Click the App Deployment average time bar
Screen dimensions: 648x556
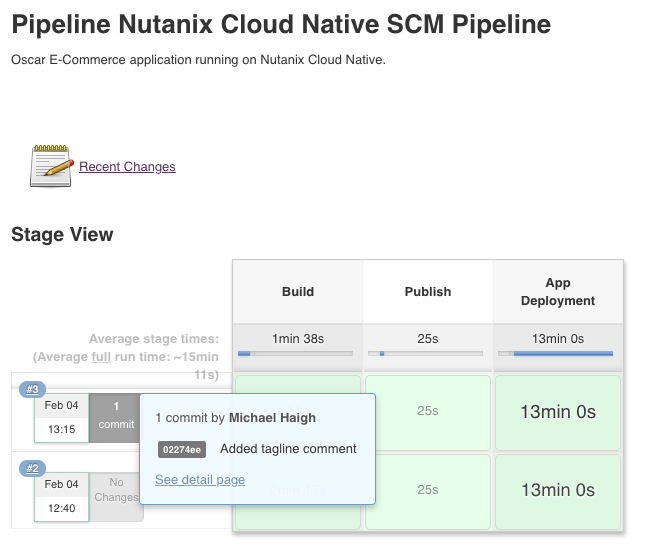coord(556,353)
